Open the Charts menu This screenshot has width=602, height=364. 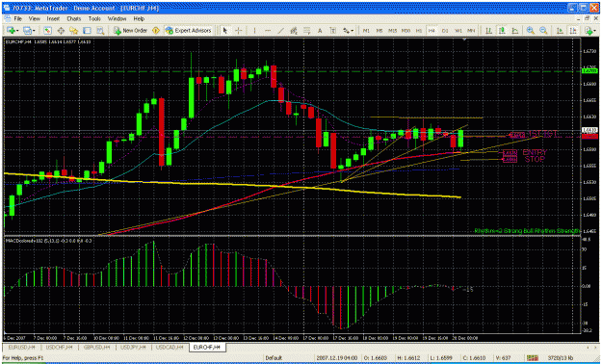coord(74,18)
